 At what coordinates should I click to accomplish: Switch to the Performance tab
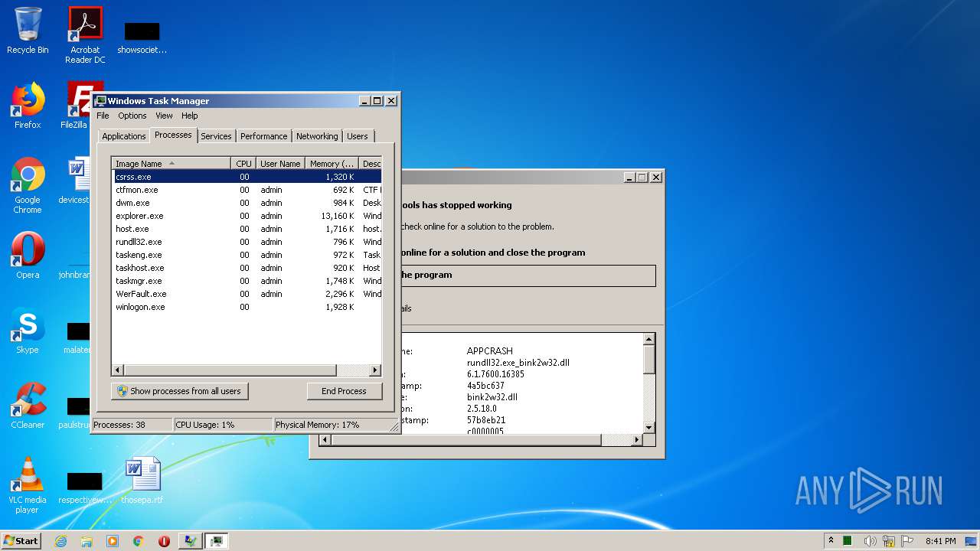click(x=263, y=136)
